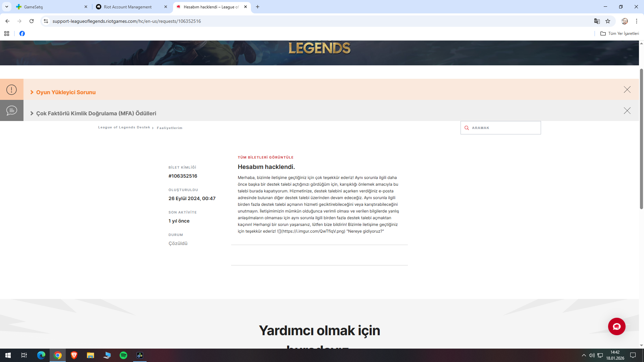
Task: Launch Microsoft Edge from the taskbar
Action: pos(41,355)
